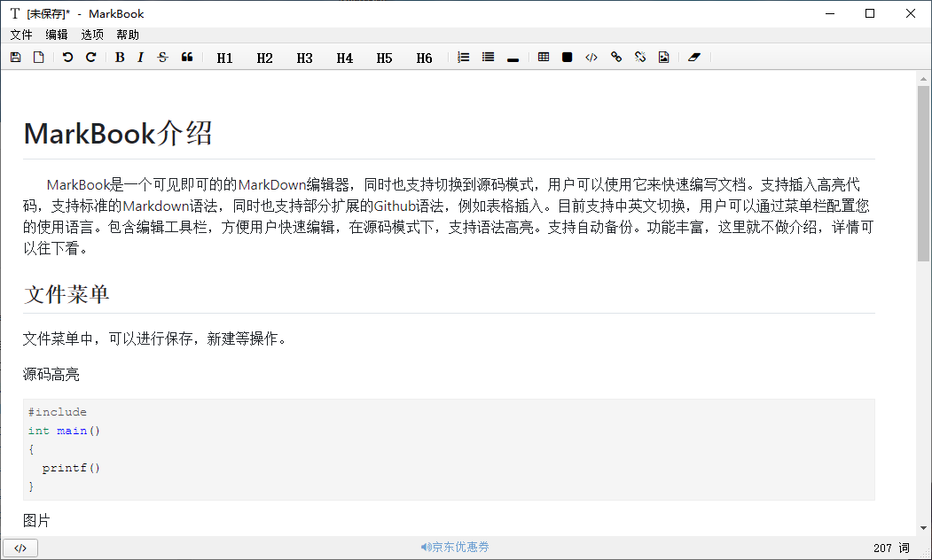
Task: Open the 文件 menu
Action: pyautogui.click(x=21, y=35)
